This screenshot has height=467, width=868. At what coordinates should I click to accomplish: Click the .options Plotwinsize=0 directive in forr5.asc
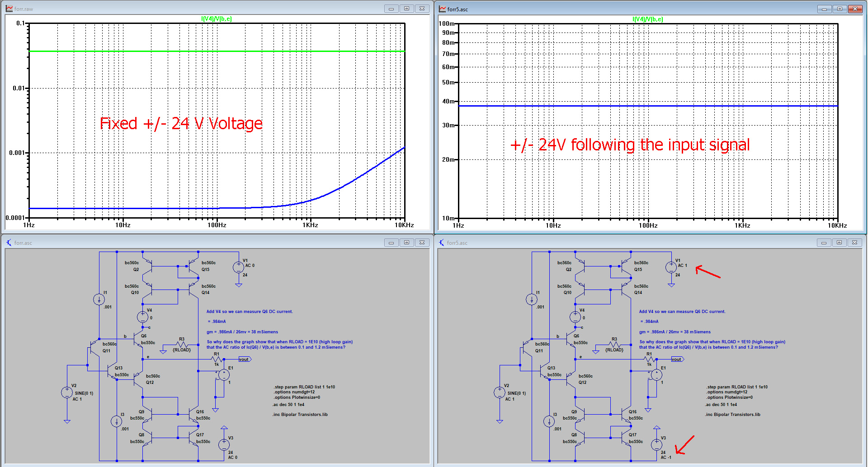coord(729,397)
